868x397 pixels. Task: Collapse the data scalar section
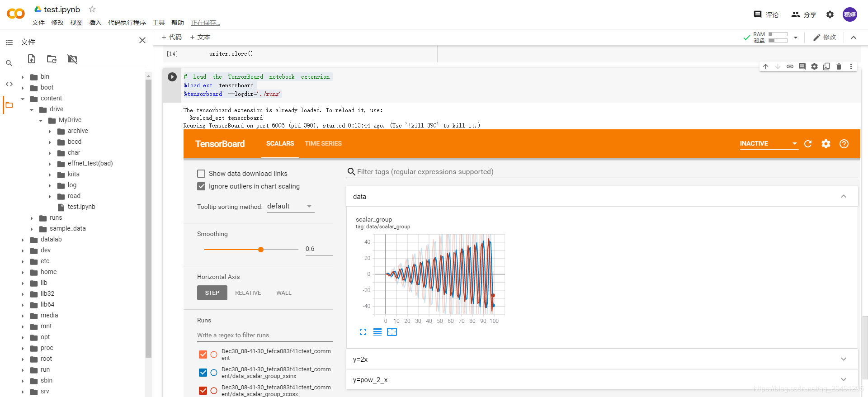click(x=844, y=196)
